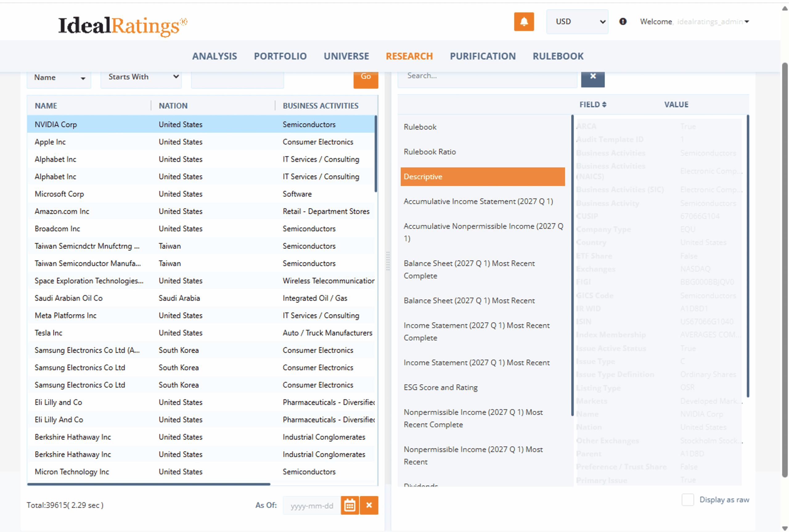Select the Rulebook Ratio category

coord(482,152)
